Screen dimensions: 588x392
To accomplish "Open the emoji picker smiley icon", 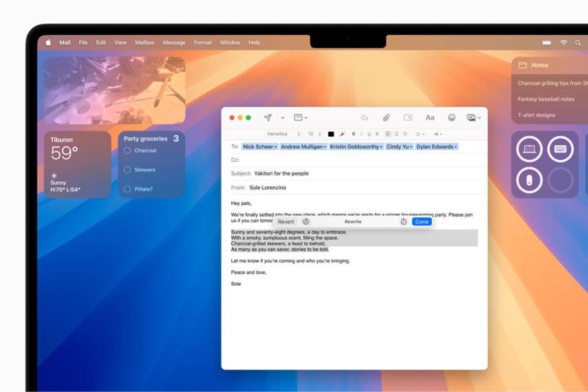I will pos(452,118).
